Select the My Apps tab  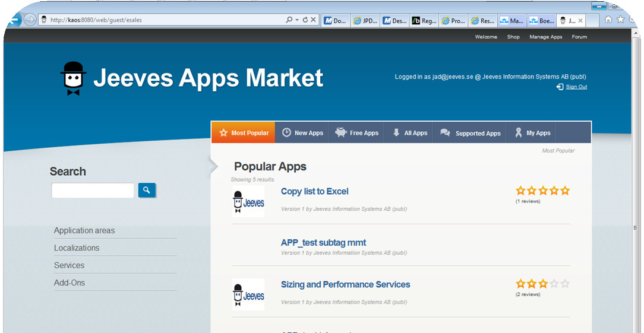[x=531, y=132]
